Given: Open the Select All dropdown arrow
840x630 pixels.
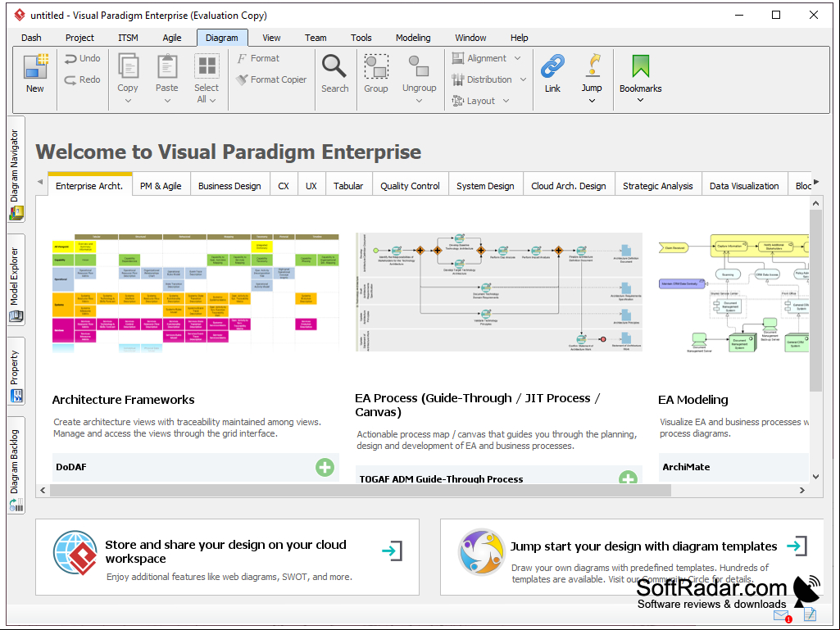Looking at the screenshot, I should point(213,100).
